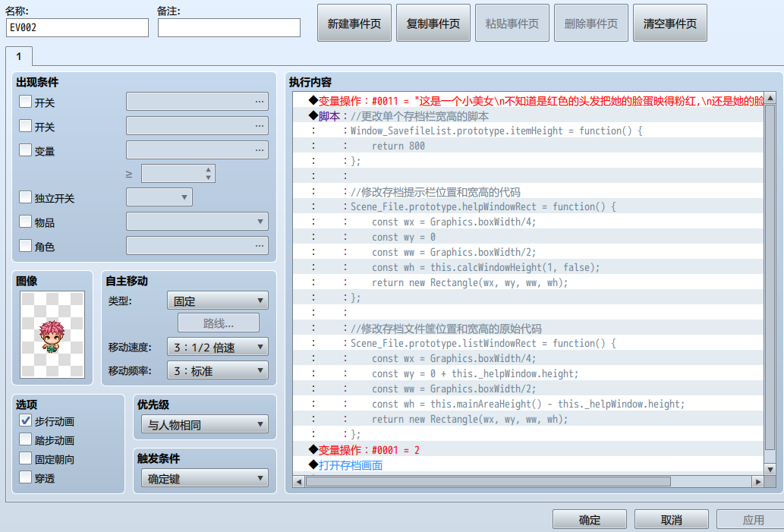Click the 清空事件页 button
This screenshot has height=532, width=784.
pyautogui.click(x=670, y=23)
